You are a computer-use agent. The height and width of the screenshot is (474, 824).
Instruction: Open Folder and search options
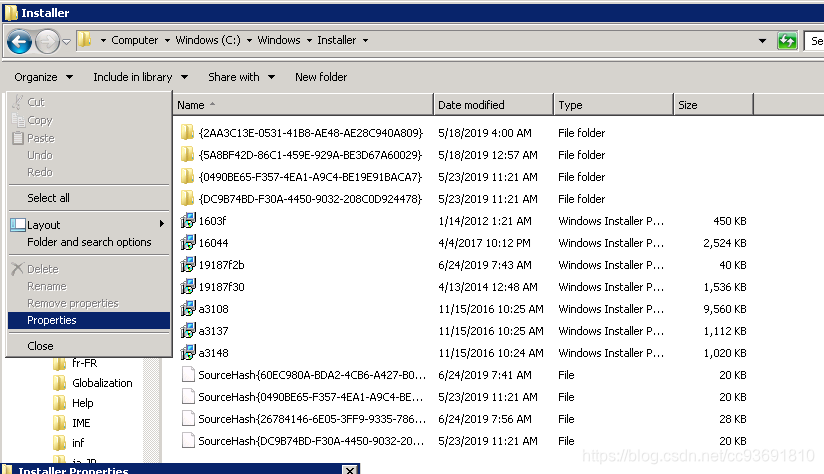point(89,242)
